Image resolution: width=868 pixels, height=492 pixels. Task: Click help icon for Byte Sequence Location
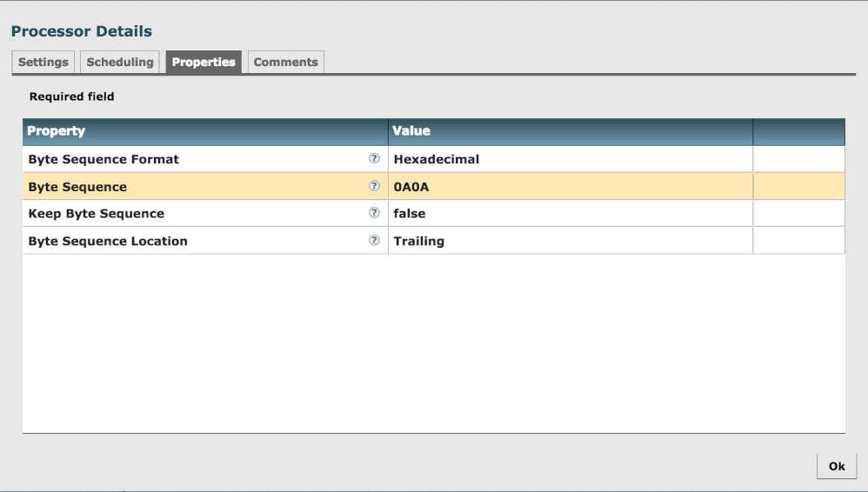click(375, 241)
